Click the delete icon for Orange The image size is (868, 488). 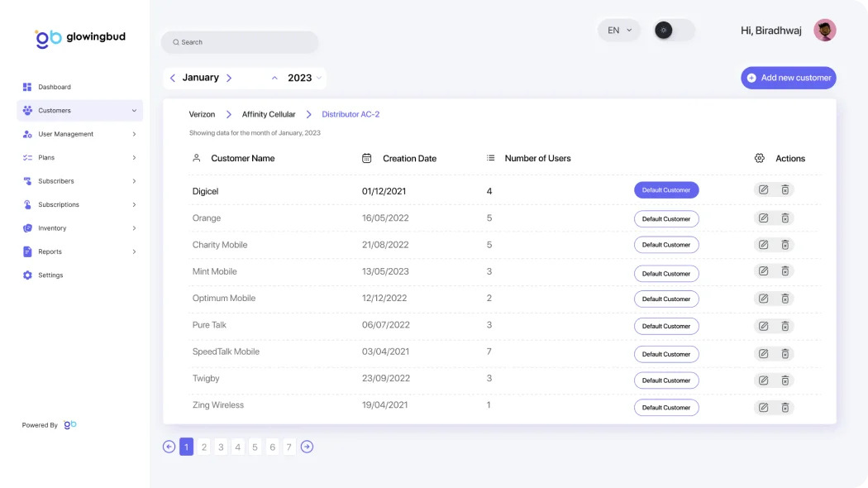click(x=785, y=218)
